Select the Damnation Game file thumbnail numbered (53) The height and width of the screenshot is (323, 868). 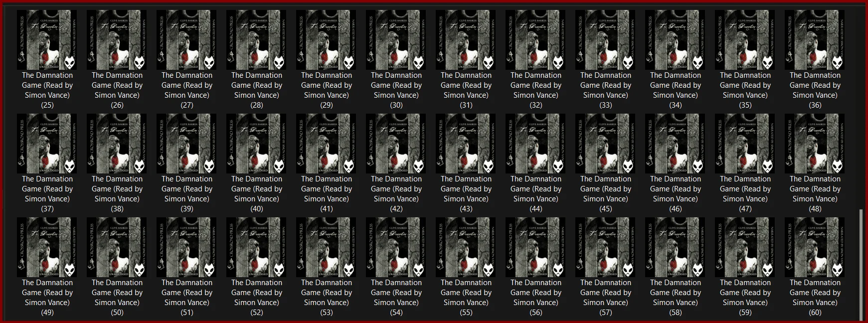point(327,247)
